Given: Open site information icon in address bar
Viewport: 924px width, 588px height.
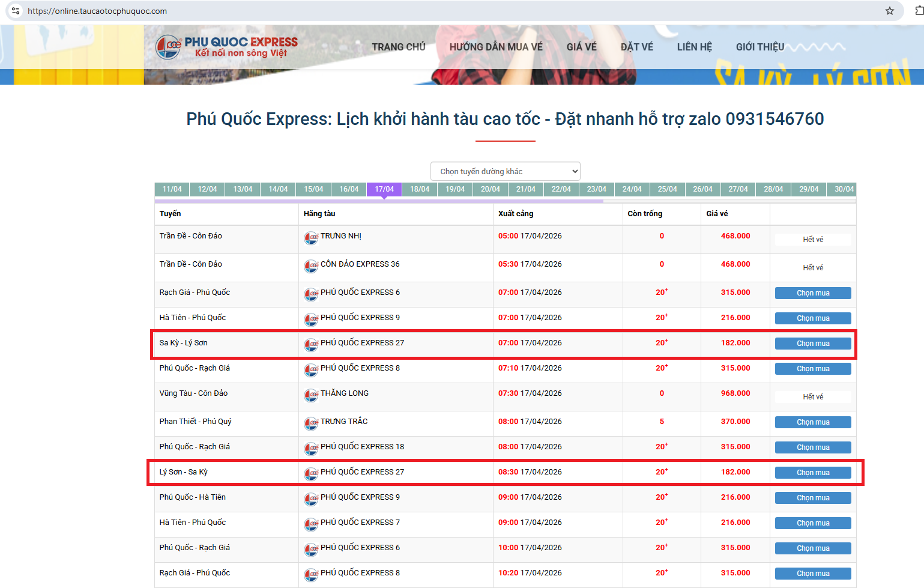Looking at the screenshot, I should (x=16, y=11).
